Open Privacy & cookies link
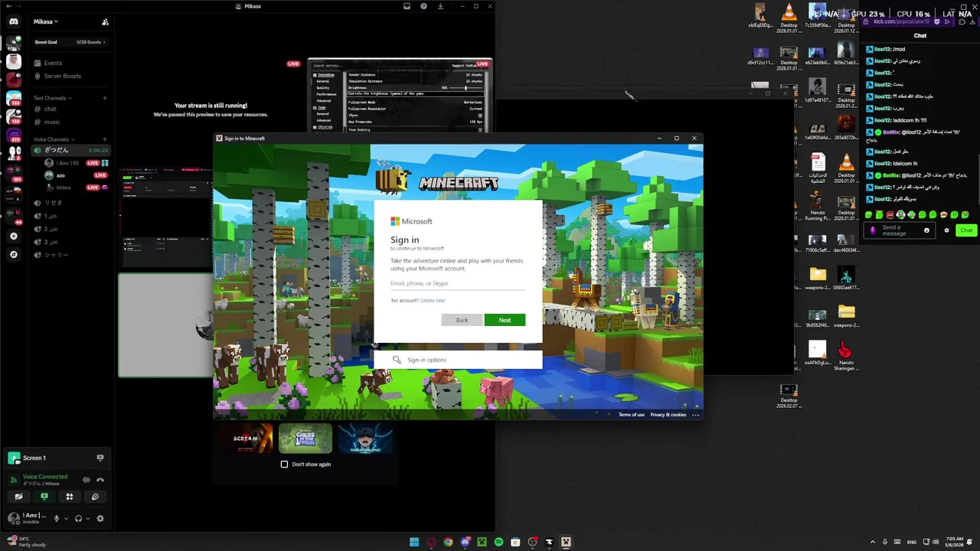 [x=668, y=415]
